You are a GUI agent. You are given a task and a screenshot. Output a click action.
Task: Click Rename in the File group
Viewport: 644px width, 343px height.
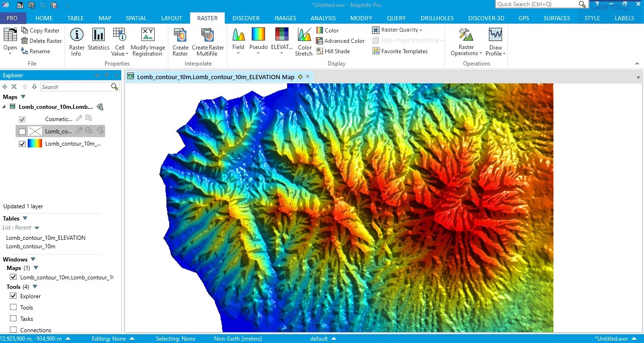(39, 51)
